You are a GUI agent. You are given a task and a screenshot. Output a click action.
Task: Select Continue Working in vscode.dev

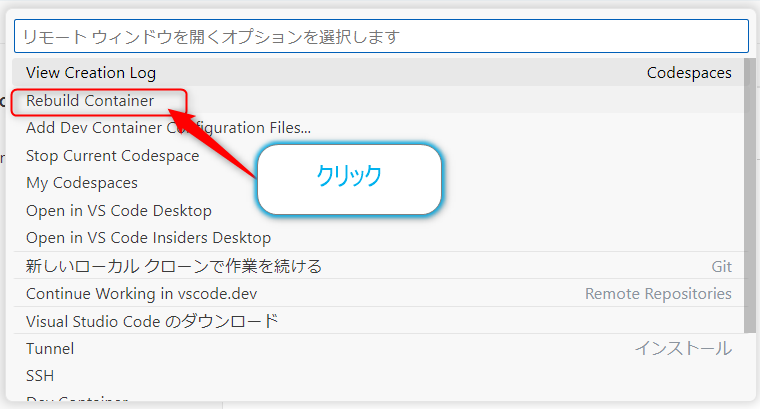click(378, 293)
